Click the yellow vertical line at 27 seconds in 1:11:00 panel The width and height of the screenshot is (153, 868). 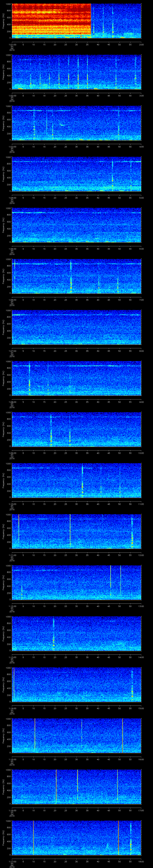point(70,531)
